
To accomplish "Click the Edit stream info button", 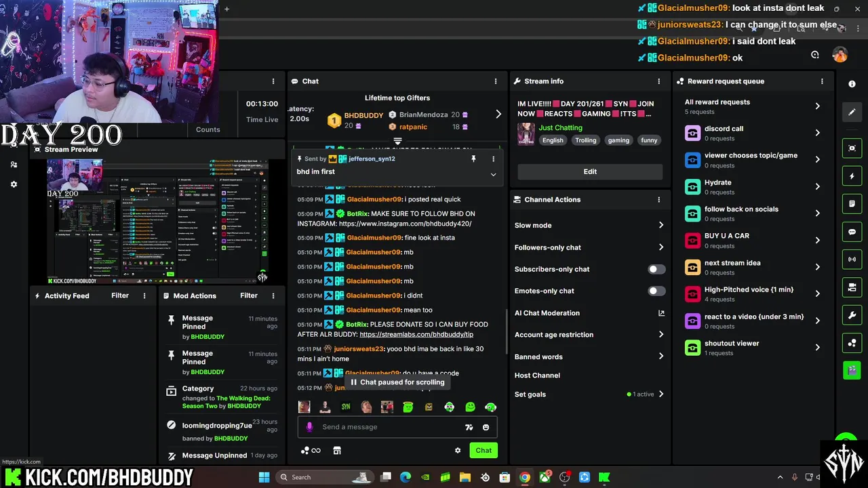I will [590, 171].
